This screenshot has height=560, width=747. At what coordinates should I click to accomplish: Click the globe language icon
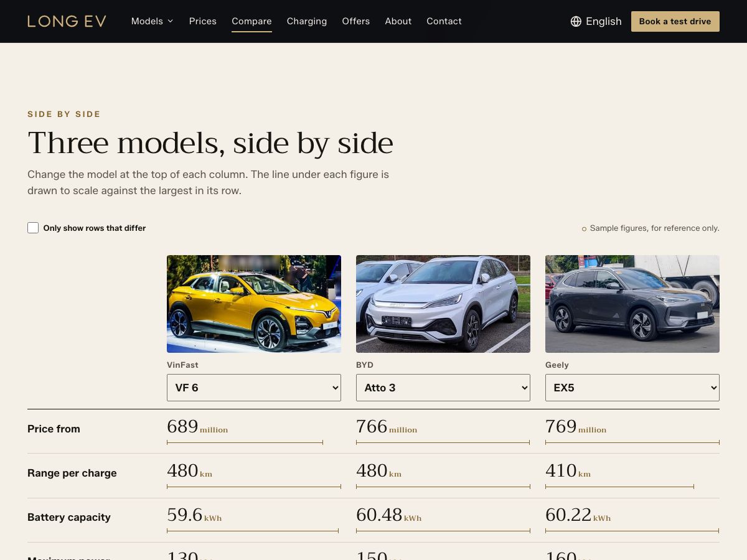tap(576, 21)
